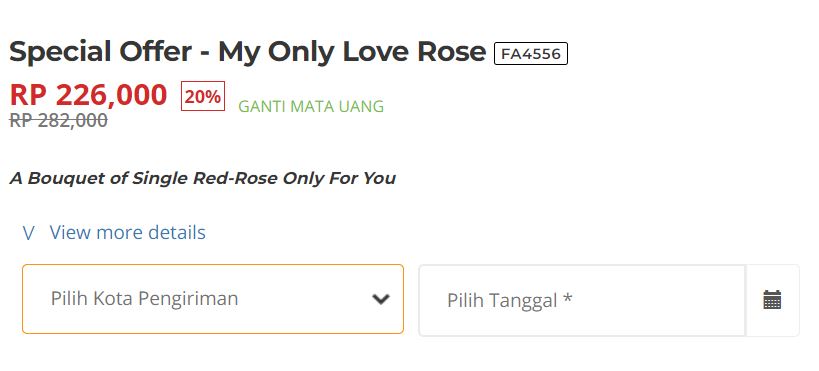Image resolution: width=819 pixels, height=371 pixels.
Task: Click the crossed-out RP 282,000 original price
Action: pyautogui.click(x=58, y=121)
